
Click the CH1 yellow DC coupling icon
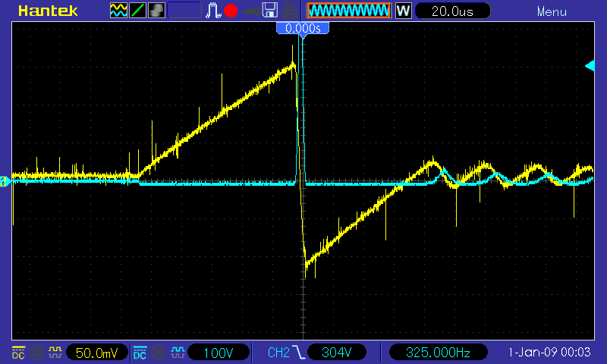pos(18,353)
